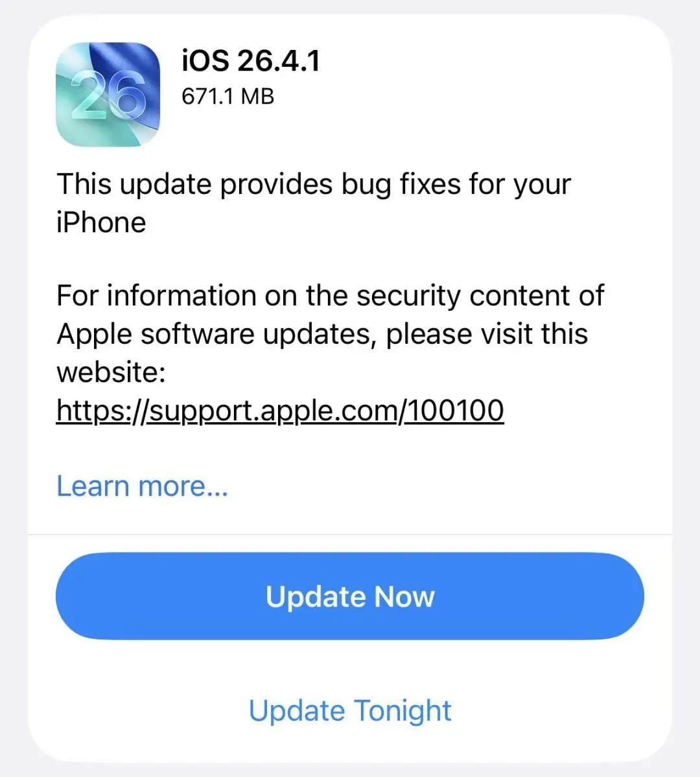The width and height of the screenshot is (700, 777).
Task: Tap the iOS 26 update icon
Action: point(108,94)
